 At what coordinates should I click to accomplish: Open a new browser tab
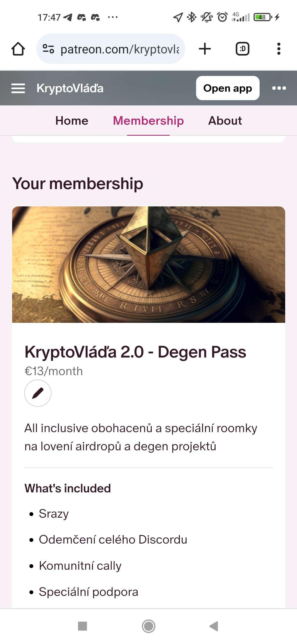(x=205, y=49)
